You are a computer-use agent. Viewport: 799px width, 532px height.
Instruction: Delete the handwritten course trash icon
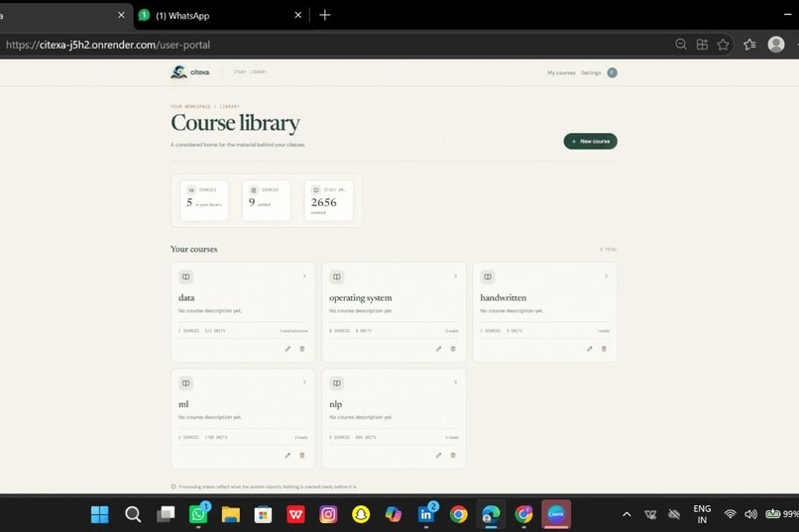[604, 349]
